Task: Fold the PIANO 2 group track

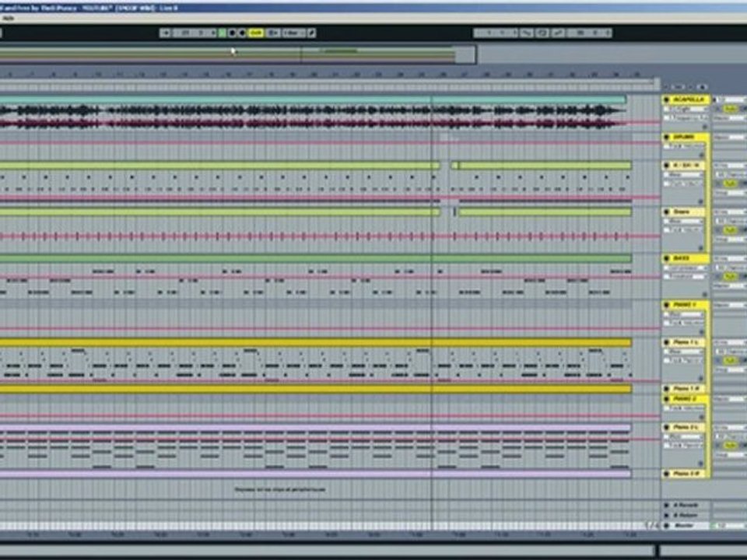Action: [x=666, y=399]
